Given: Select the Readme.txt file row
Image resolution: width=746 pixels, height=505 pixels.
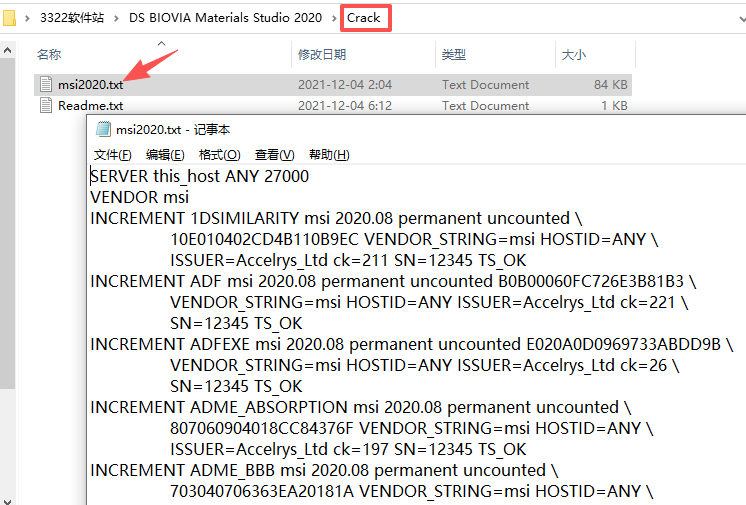Looking at the screenshot, I should tap(90, 106).
